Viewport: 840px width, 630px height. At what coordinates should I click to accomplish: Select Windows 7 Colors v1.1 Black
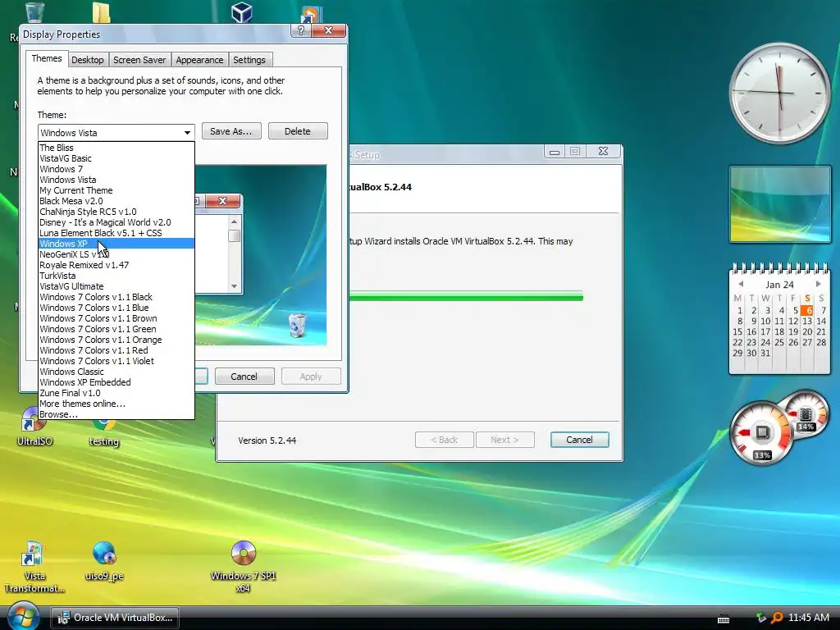pyautogui.click(x=116, y=297)
